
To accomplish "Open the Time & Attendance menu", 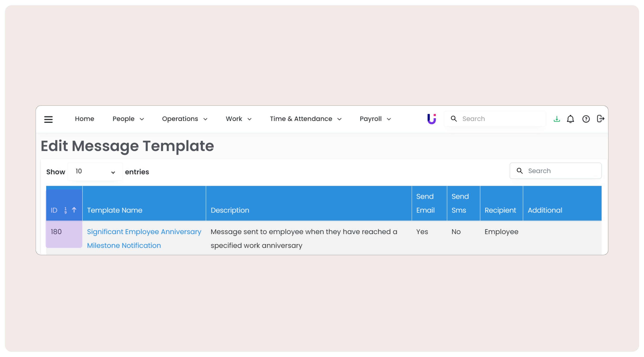I will (x=305, y=119).
